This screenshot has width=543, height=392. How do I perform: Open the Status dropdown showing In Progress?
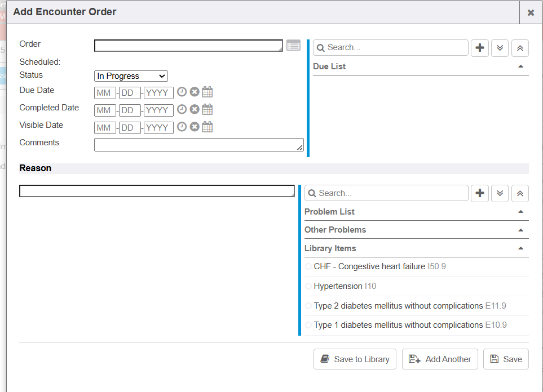[131, 76]
